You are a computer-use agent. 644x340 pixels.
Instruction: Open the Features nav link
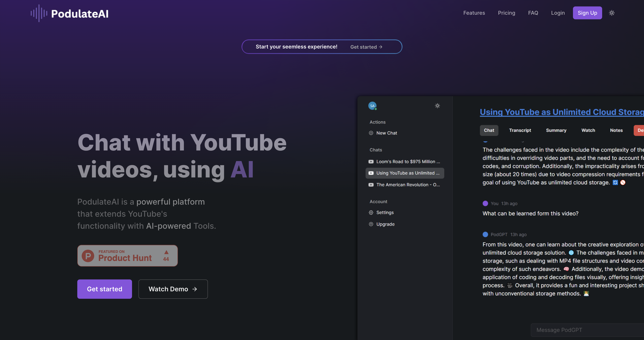coord(474,13)
